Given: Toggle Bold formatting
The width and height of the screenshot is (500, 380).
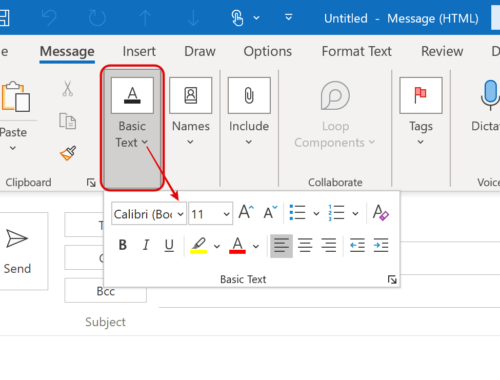Looking at the screenshot, I should pyautogui.click(x=123, y=245).
